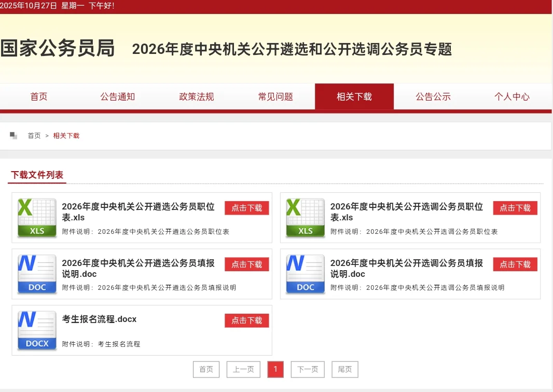Click the DOC icon for 公开选调公务员填报说明

pos(305,274)
